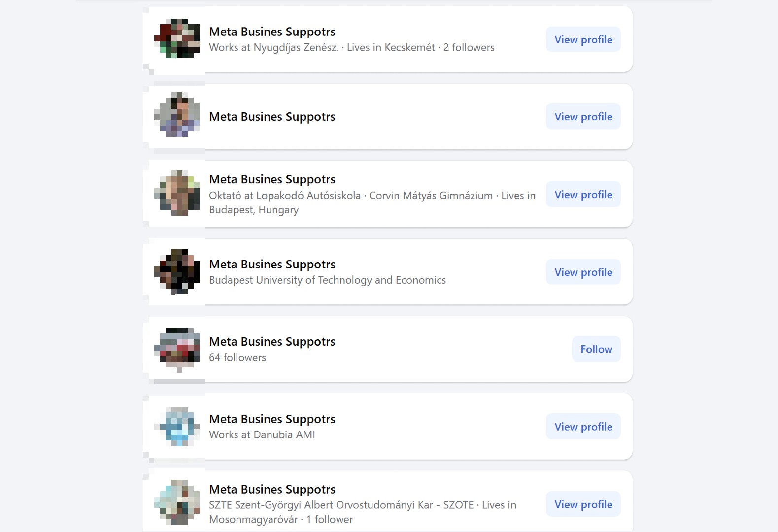View profile of the Danubia AMI worker
778x532 pixels.
click(x=583, y=426)
